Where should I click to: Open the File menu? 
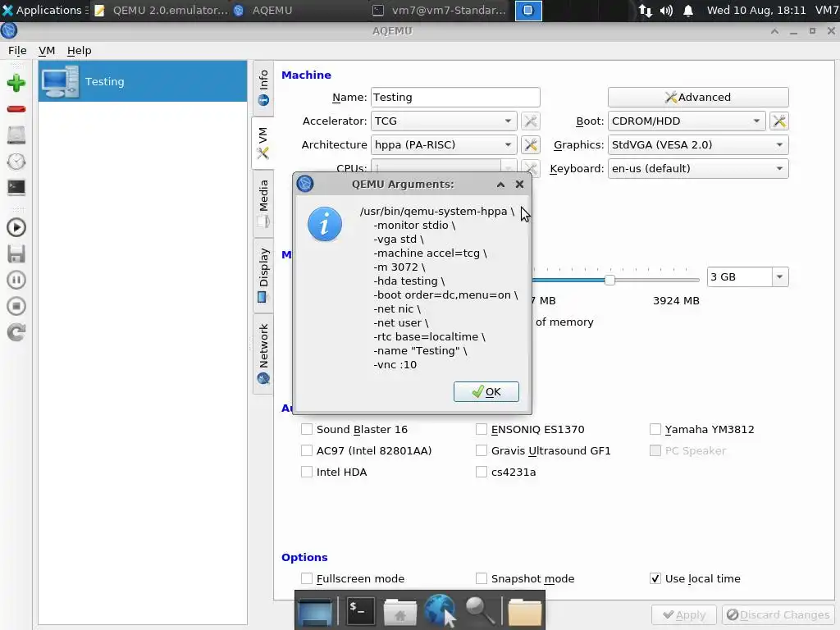coord(17,50)
